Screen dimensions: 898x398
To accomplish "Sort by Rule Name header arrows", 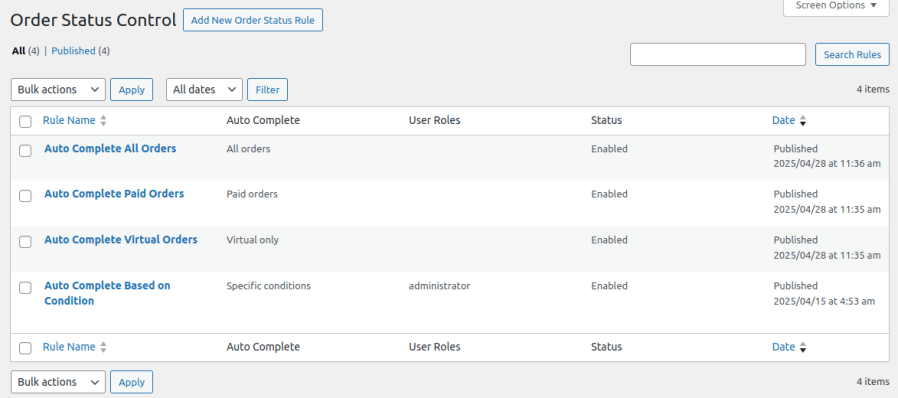I will point(103,121).
